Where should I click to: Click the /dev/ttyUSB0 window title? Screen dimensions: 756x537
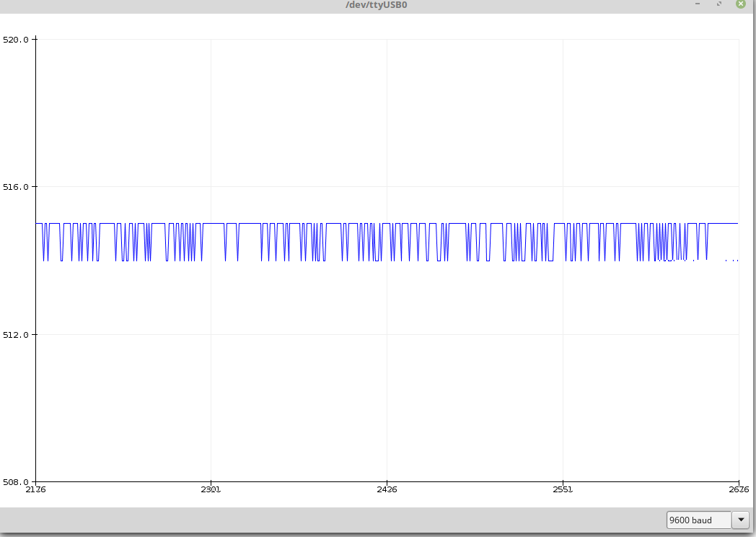coord(376,5)
